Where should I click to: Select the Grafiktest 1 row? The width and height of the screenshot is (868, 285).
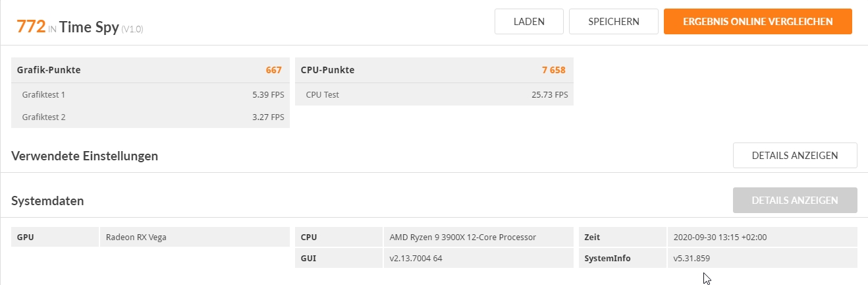coord(150,94)
